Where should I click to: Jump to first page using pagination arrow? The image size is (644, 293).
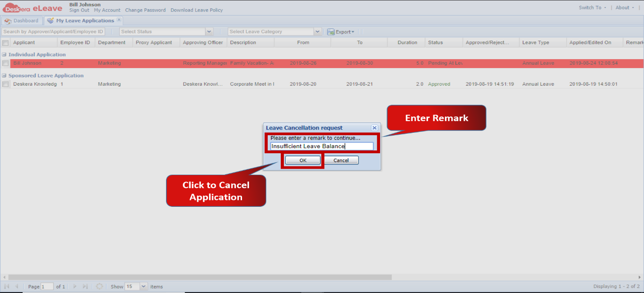pyautogui.click(x=7, y=286)
